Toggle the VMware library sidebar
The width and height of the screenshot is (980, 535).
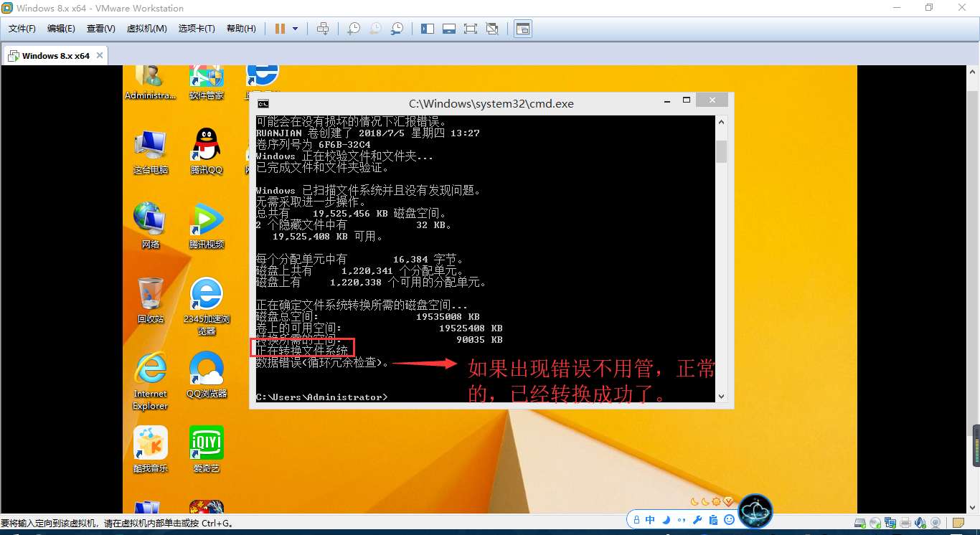pyautogui.click(x=428, y=29)
